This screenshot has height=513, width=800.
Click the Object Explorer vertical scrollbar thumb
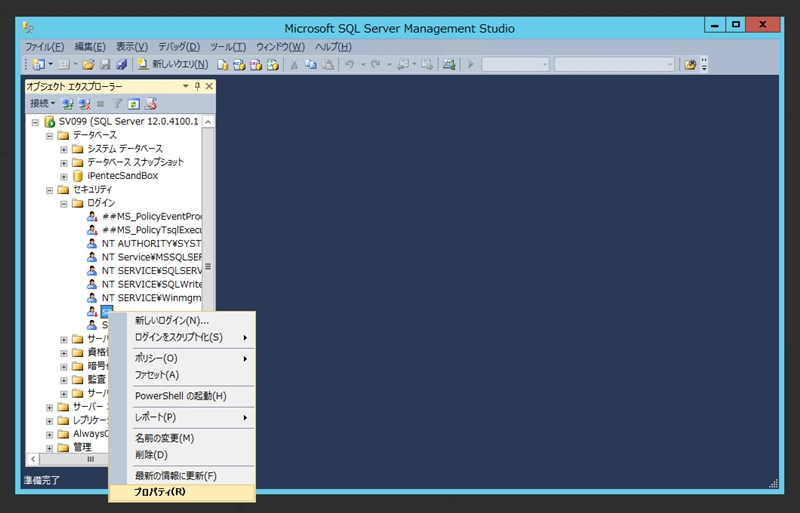[x=208, y=266]
